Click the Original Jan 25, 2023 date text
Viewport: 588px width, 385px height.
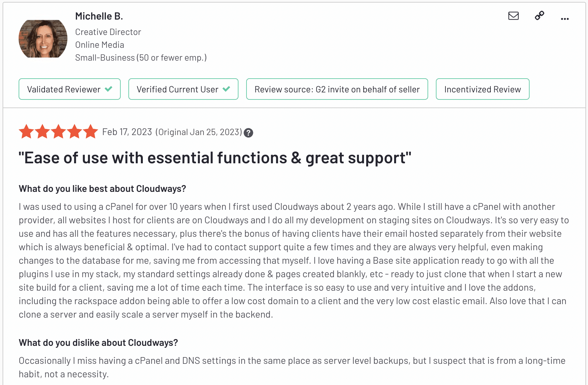tap(199, 132)
